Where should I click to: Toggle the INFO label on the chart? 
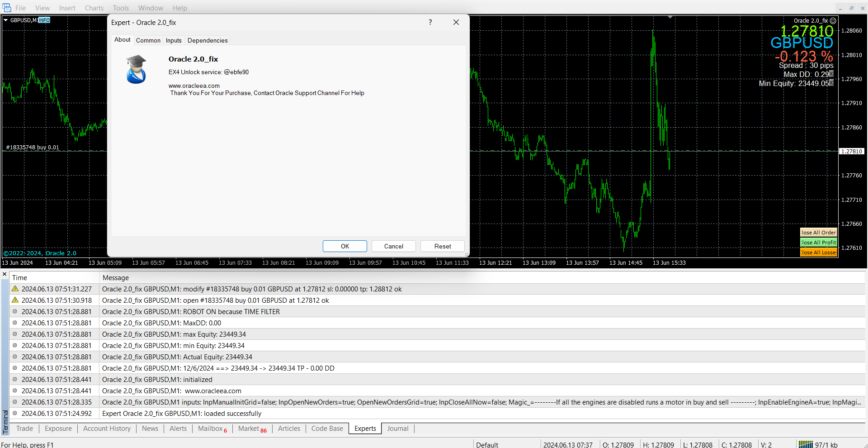(44, 20)
